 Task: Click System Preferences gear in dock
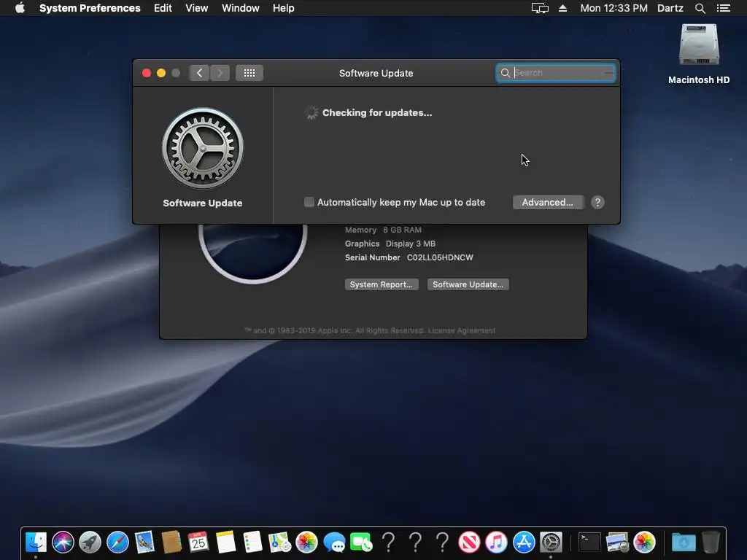551,542
